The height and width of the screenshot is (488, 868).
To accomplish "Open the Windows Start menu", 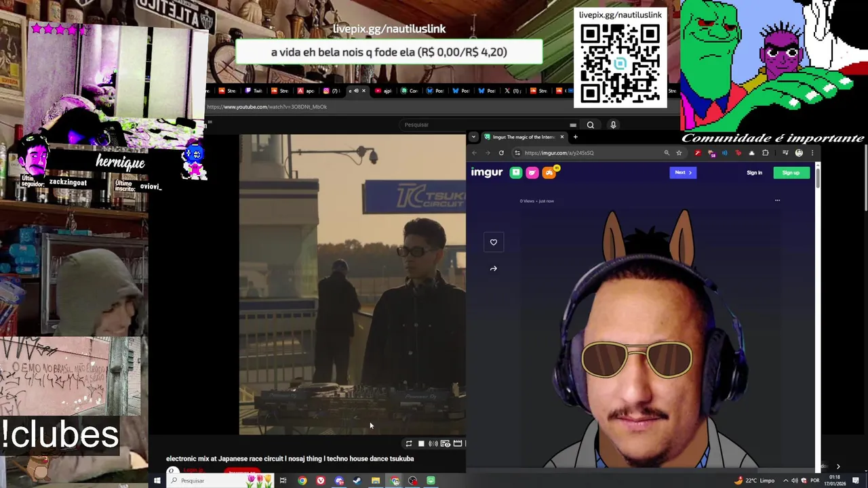I will [157, 481].
